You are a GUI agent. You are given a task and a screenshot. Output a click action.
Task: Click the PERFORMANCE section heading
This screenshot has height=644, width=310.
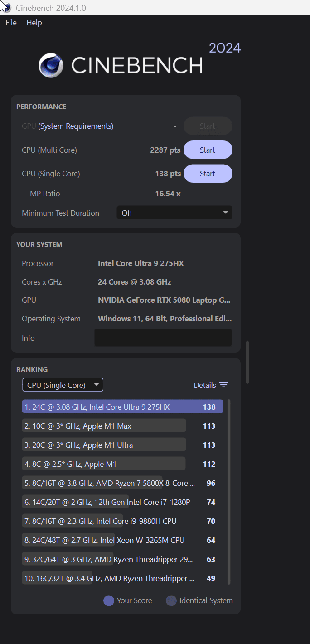(x=41, y=107)
